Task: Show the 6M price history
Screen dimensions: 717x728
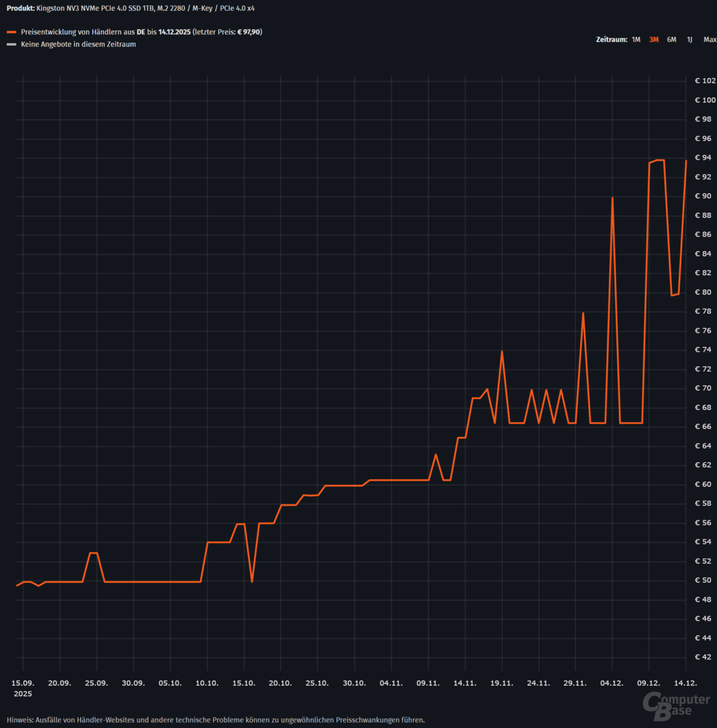Action: (x=671, y=40)
